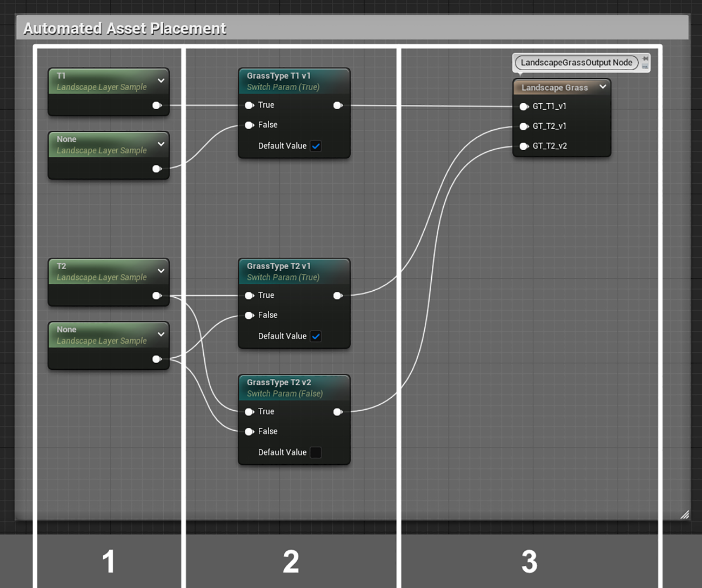Click the GT_T2_v2 input pin
Screen dimensions: 702x588
point(523,146)
